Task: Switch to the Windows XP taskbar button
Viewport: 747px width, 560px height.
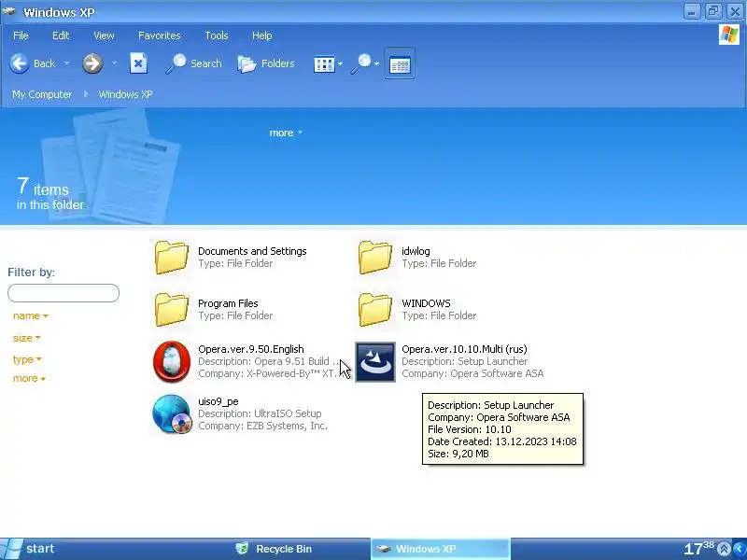Action: click(440, 549)
